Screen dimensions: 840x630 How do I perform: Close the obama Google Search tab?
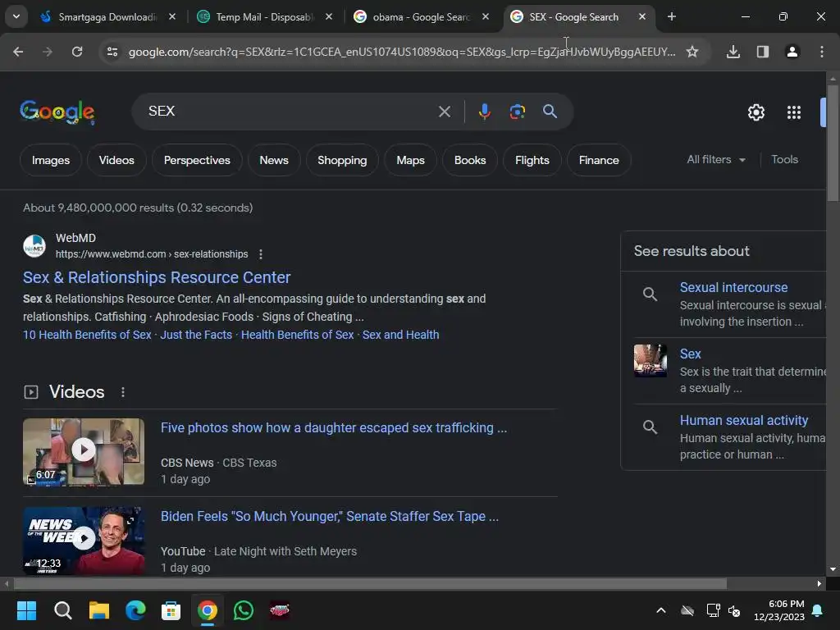(486, 16)
